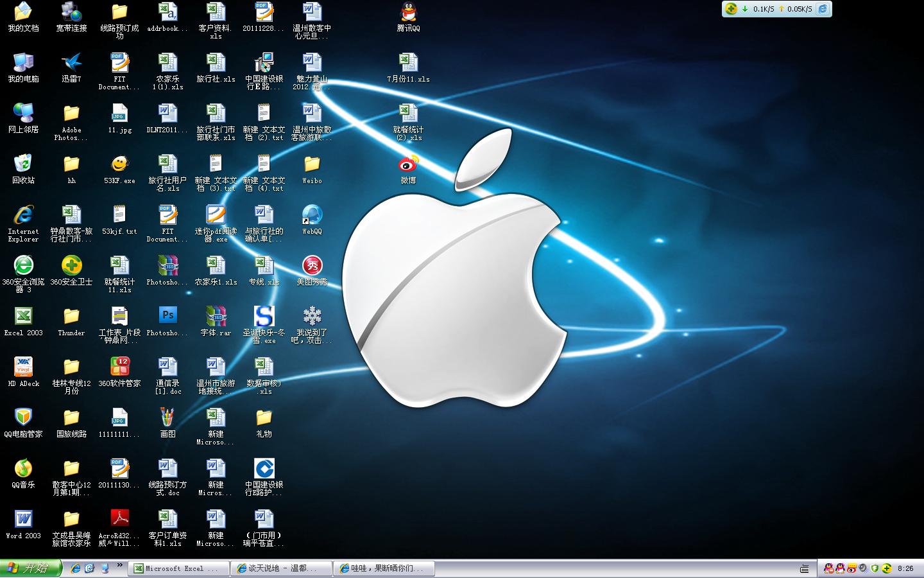Viewport: 924px width, 578px height.
Task: Click the 开始 Start button
Action: click(x=31, y=568)
